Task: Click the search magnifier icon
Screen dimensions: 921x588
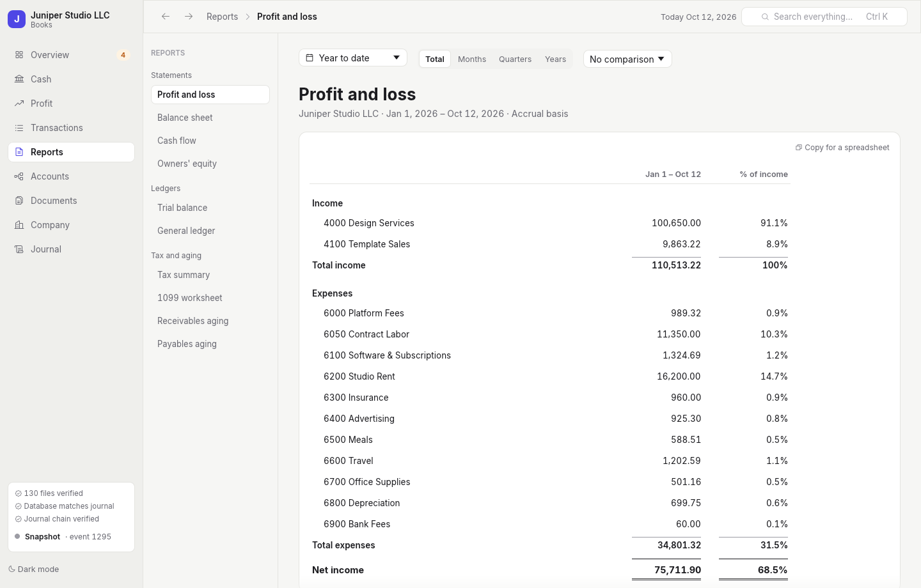Action: (x=765, y=17)
